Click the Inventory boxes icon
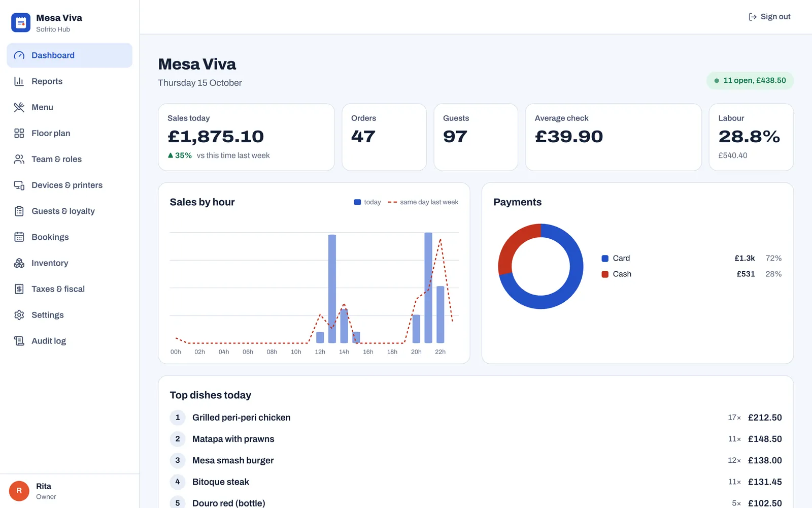 pyautogui.click(x=19, y=263)
